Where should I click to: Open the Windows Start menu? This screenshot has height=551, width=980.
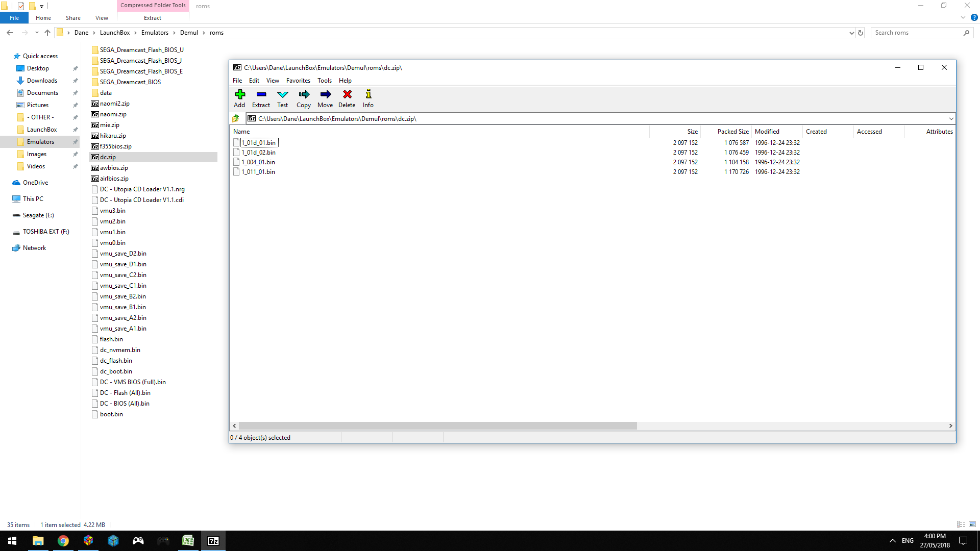pyautogui.click(x=12, y=541)
